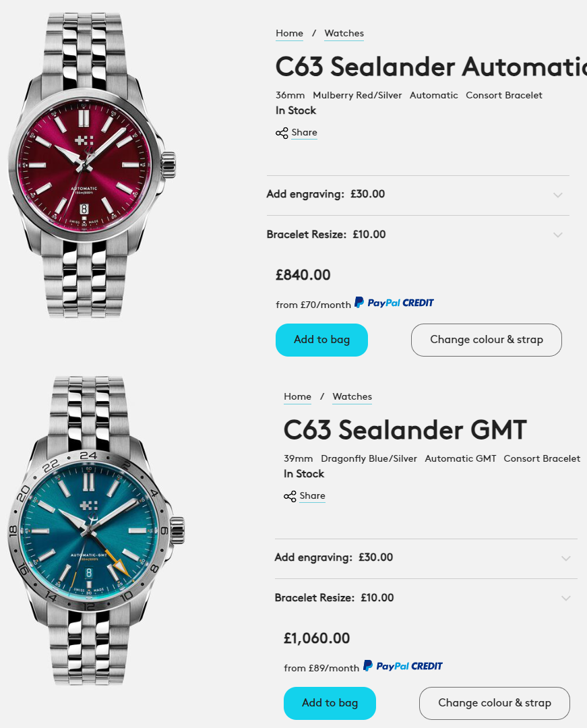The width and height of the screenshot is (587, 728).
Task: Expand Add engraving chevron for Sealander Automatic
Action: [557, 195]
